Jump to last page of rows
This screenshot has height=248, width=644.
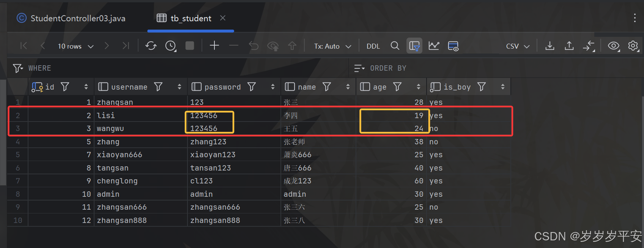click(x=126, y=46)
